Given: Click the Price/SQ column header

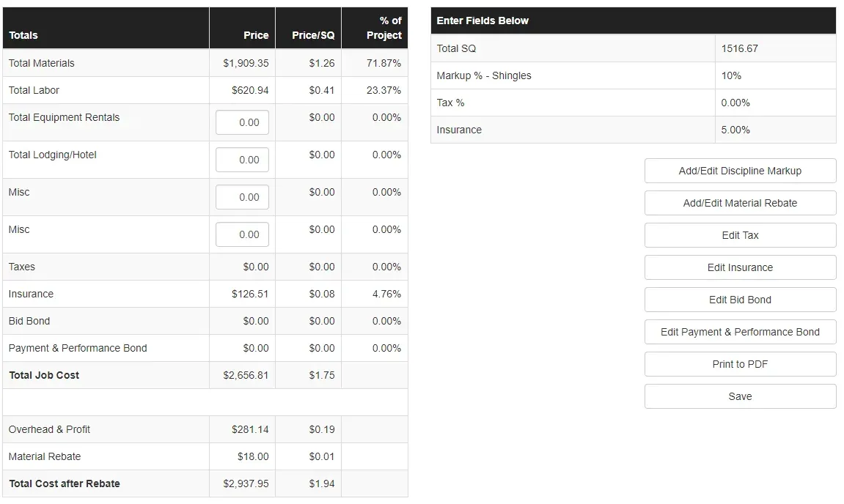Looking at the screenshot, I should [313, 35].
